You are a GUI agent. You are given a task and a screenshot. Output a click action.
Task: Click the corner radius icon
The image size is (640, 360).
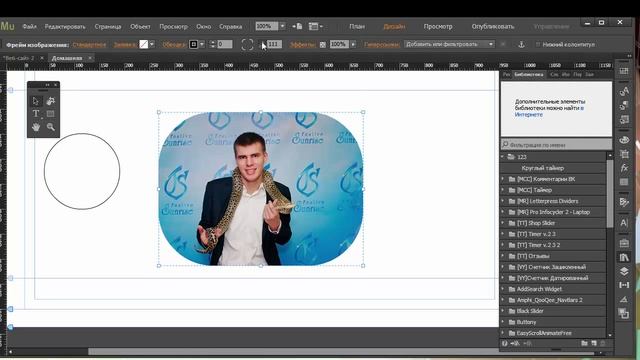click(x=247, y=44)
